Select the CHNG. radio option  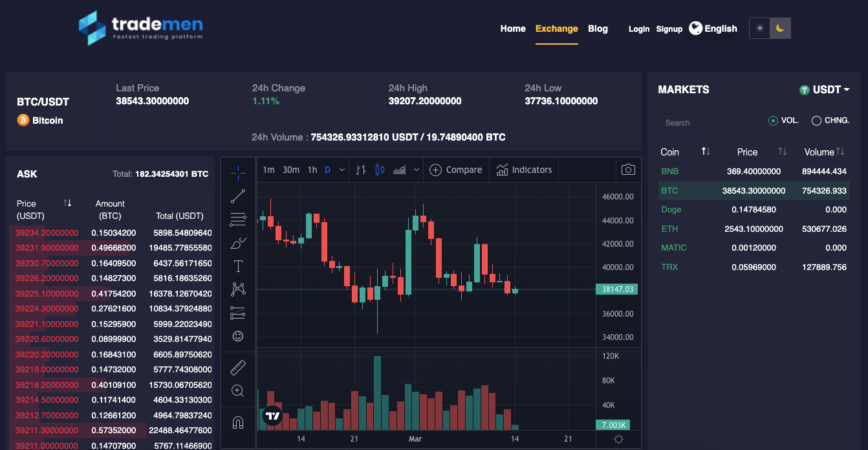coord(816,120)
